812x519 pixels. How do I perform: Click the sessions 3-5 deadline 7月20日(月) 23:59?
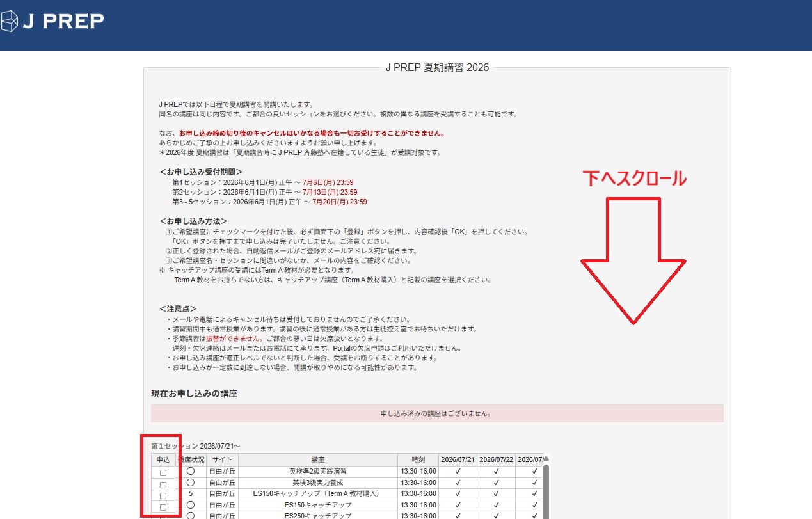click(340, 202)
